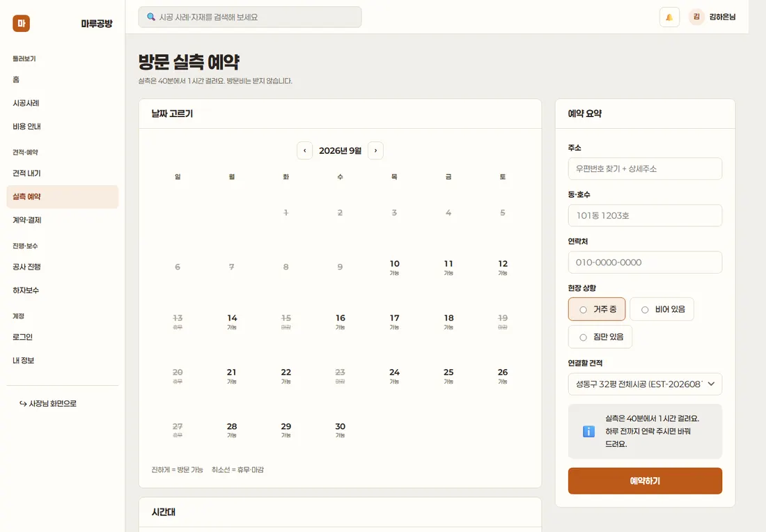Click closed date 15 마감
Viewport: 766px width, 532px height.
point(286,322)
